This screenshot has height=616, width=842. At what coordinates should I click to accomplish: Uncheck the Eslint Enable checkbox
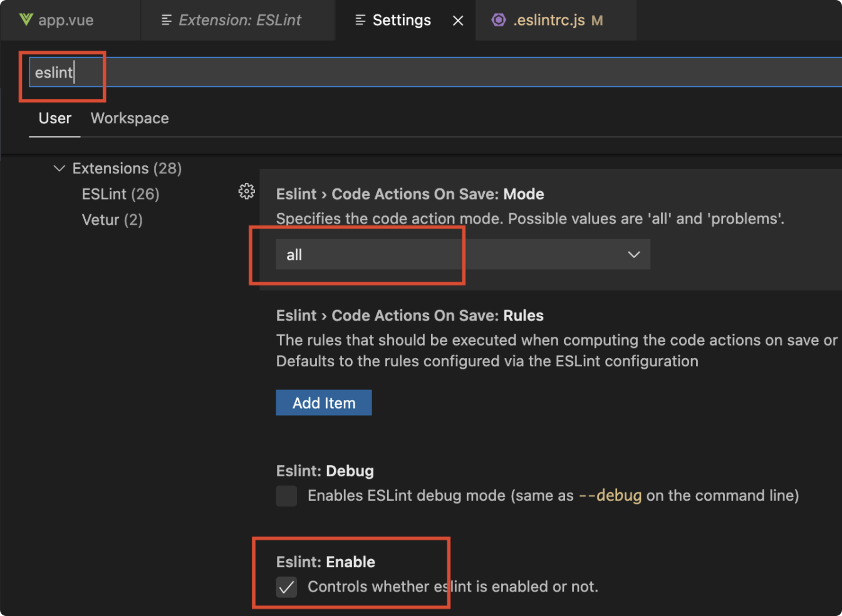(x=286, y=587)
